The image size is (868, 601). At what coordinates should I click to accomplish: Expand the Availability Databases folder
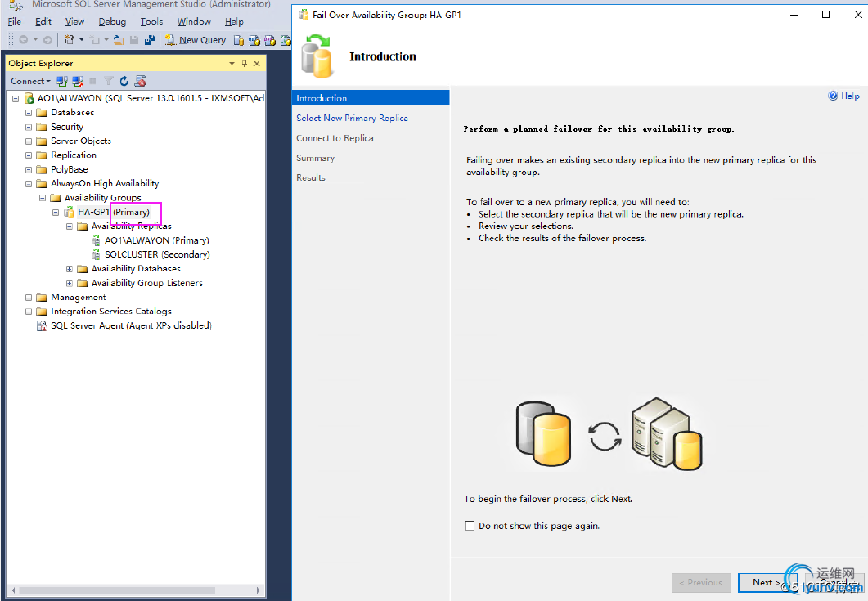tap(70, 269)
